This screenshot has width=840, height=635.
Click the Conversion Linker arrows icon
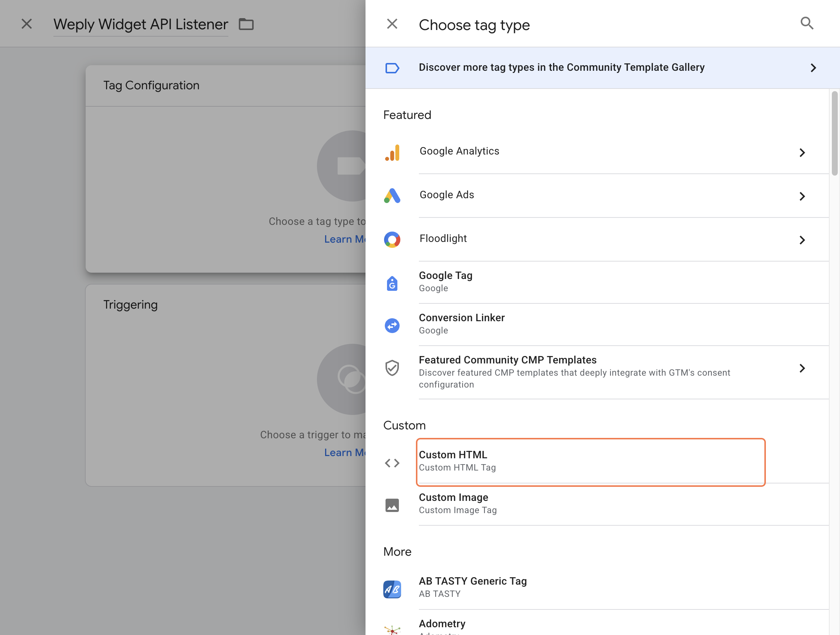(392, 325)
